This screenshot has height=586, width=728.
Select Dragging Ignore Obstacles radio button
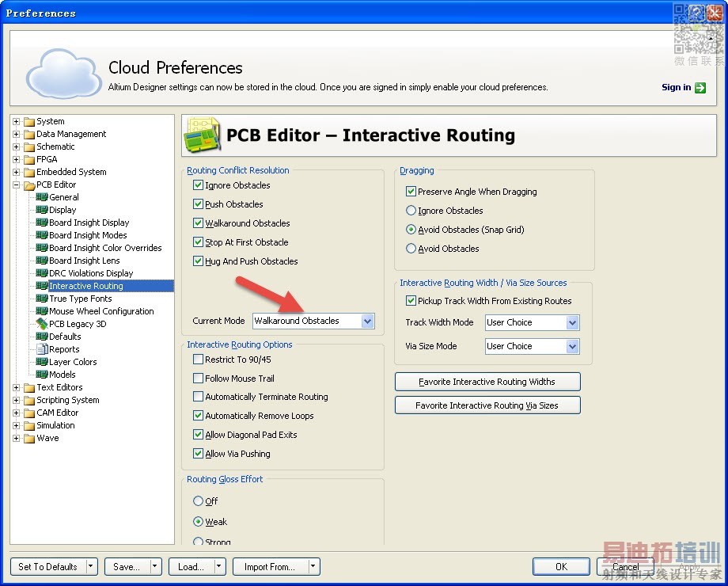411,211
